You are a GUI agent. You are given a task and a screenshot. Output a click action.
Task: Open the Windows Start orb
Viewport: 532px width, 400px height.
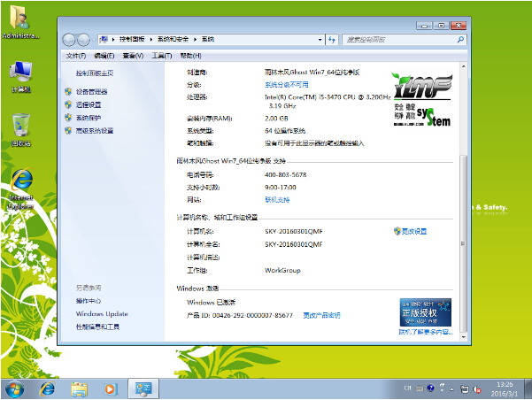[x=14, y=388]
